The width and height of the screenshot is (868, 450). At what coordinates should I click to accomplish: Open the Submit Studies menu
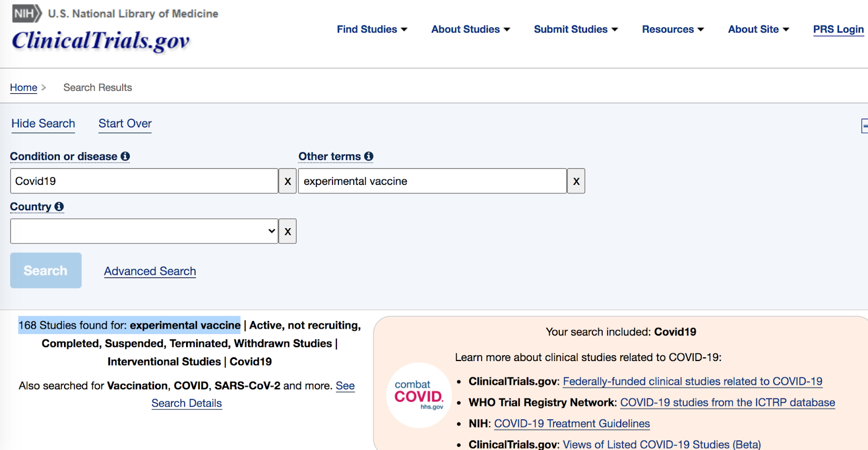tap(576, 29)
